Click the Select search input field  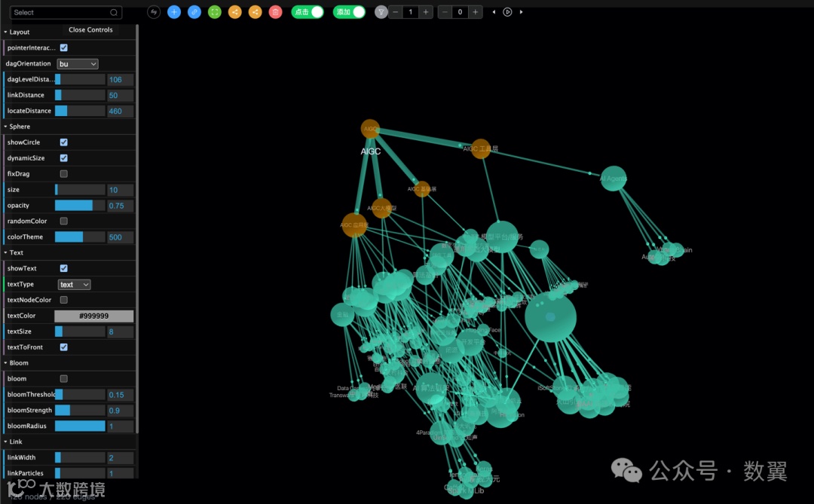(x=66, y=13)
